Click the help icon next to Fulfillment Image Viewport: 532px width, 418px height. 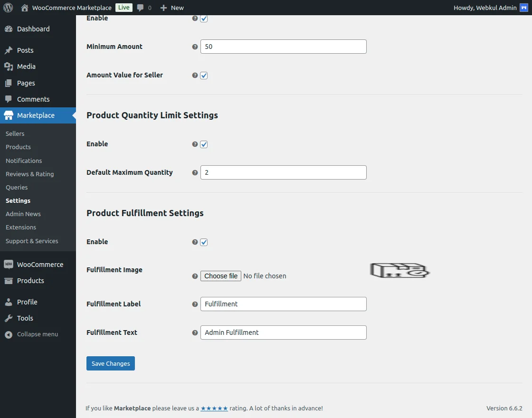coord(194,275)
